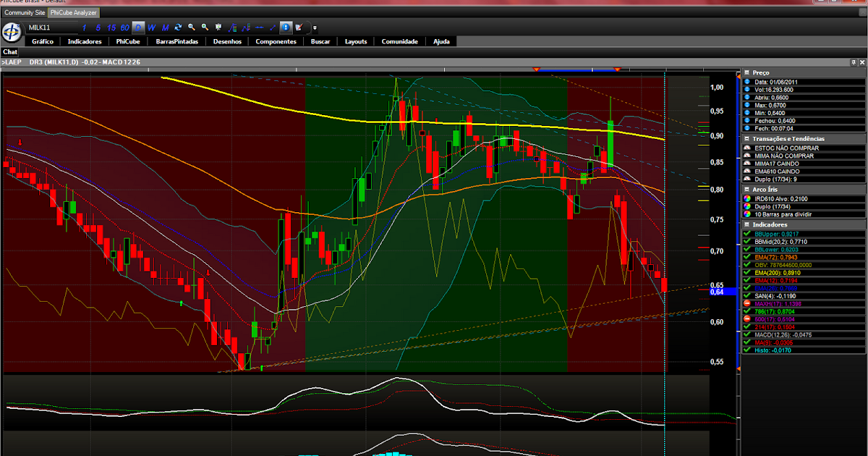
Task: Switch to the daily (D) timeframe
Action: tap(138, 28)
